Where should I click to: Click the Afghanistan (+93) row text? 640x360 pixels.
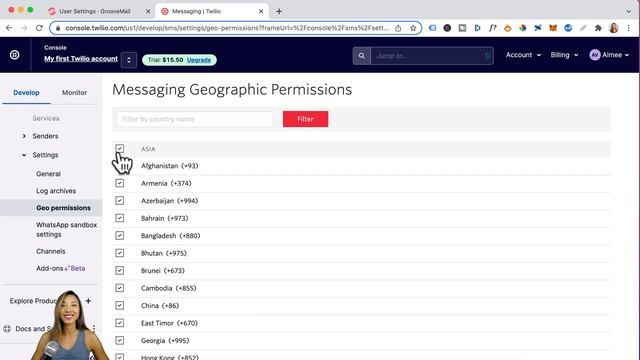pos(170,166)
